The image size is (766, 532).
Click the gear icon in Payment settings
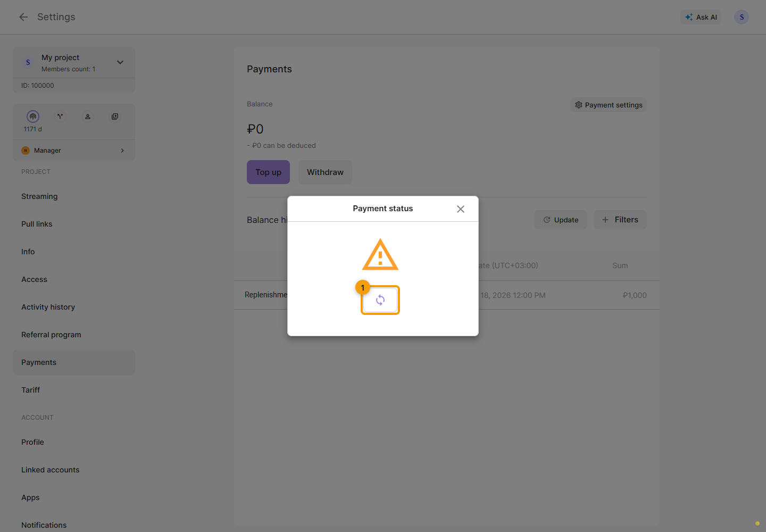(579, 105)
